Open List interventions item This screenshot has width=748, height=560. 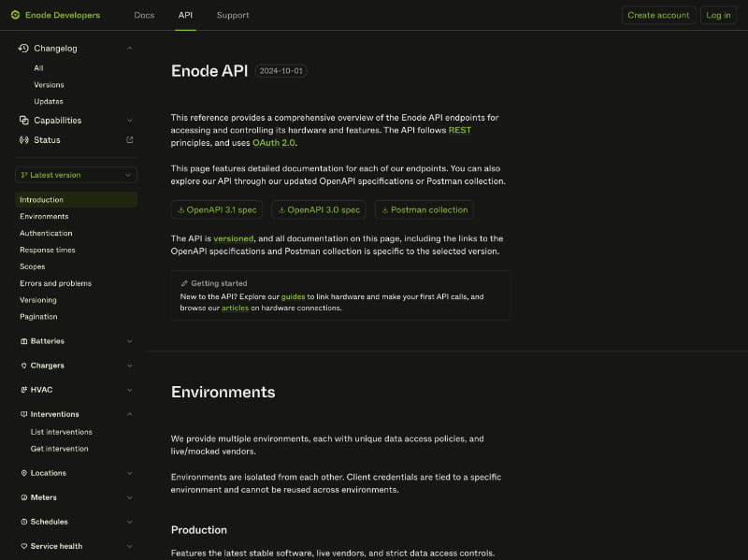point(62,432)
